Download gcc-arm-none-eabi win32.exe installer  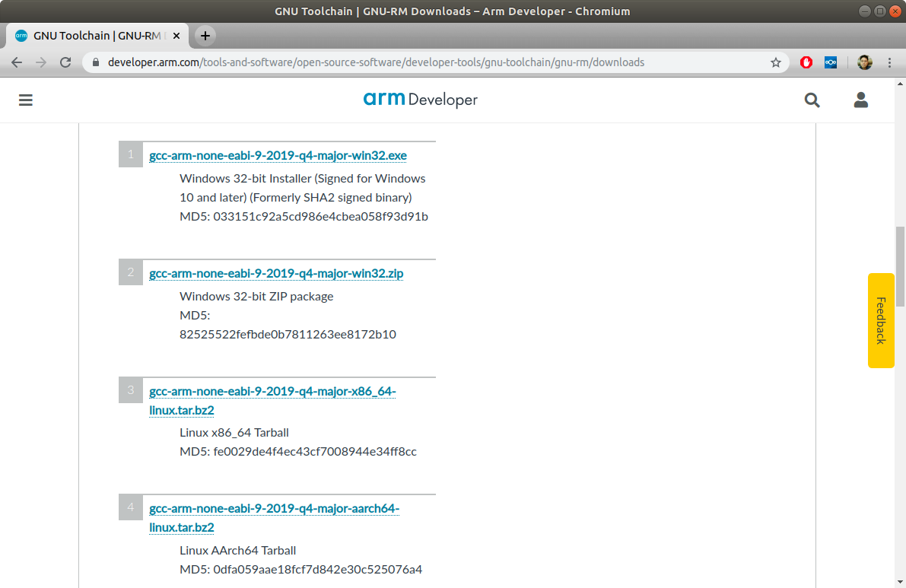278,155
